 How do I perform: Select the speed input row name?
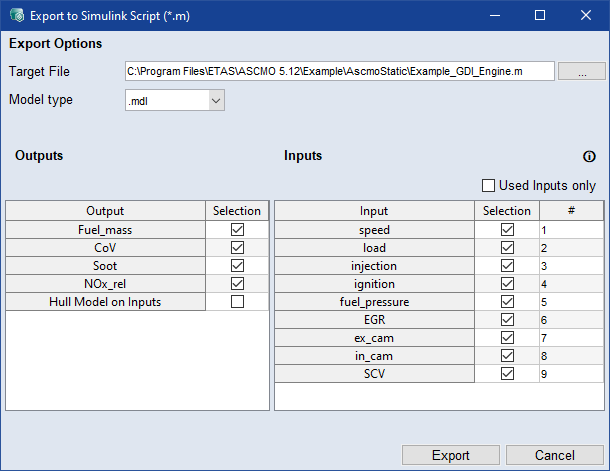[374, 229]
